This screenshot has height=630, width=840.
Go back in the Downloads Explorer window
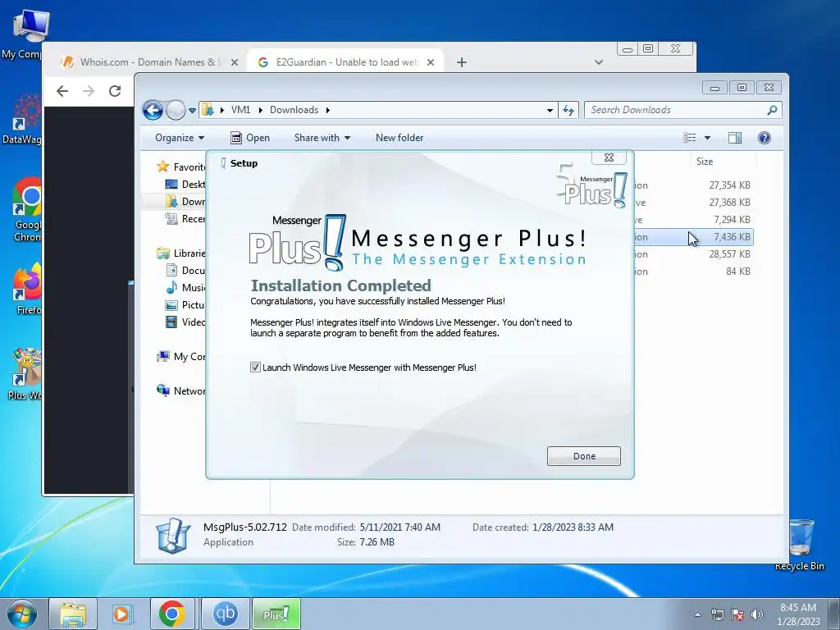(153, 111)
